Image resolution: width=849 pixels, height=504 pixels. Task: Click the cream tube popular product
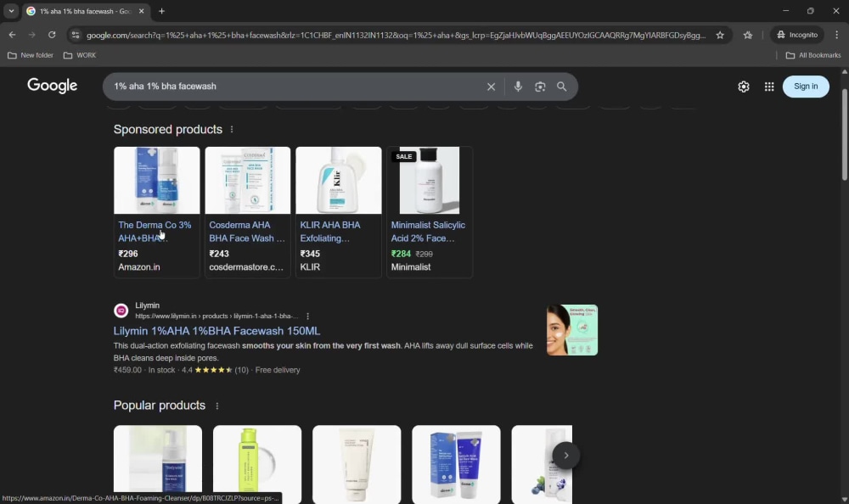pyautogui.click(x=357, y=464)
